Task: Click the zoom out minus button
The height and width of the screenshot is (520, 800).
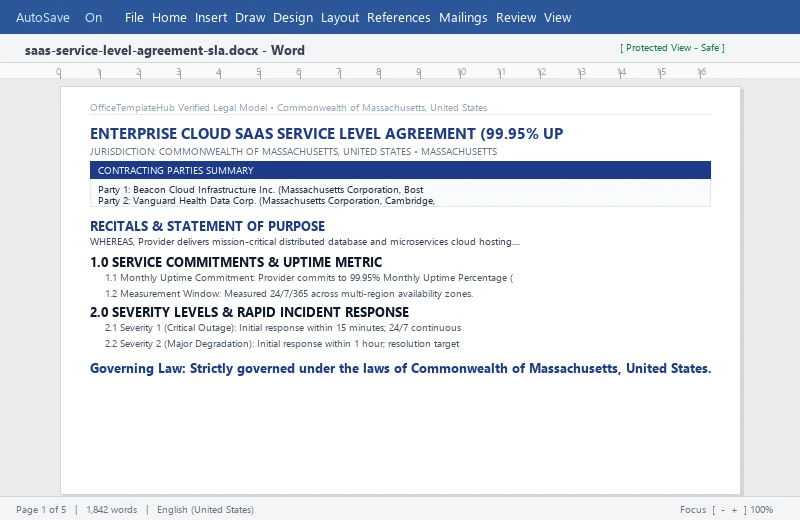Action: 722,510
